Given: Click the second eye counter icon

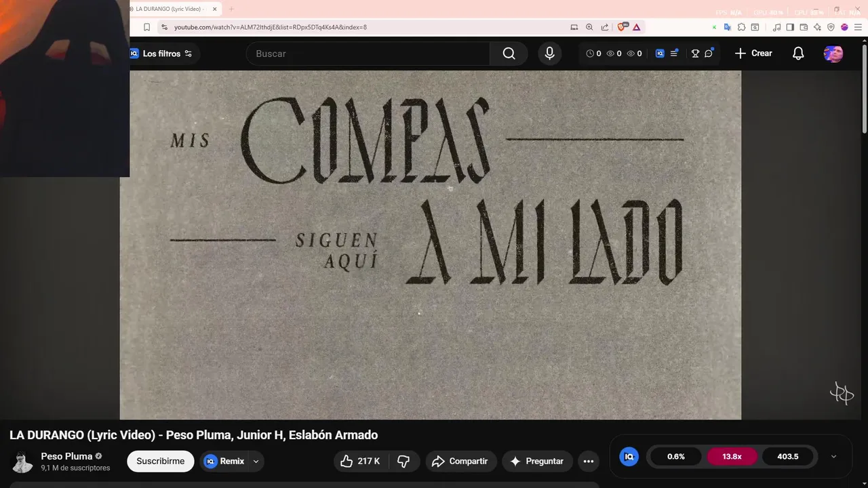Looking at the screenshot, I should point(634,54).
